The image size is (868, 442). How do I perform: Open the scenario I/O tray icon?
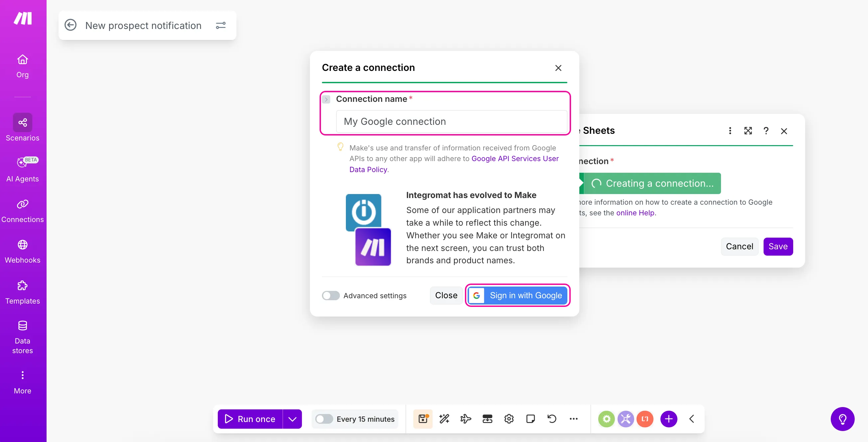point(488,419)
